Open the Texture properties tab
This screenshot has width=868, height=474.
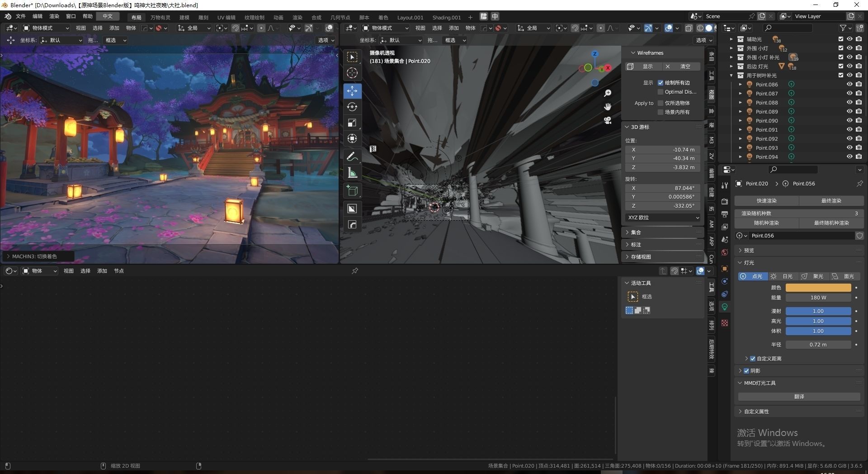(x=725, y=323)
